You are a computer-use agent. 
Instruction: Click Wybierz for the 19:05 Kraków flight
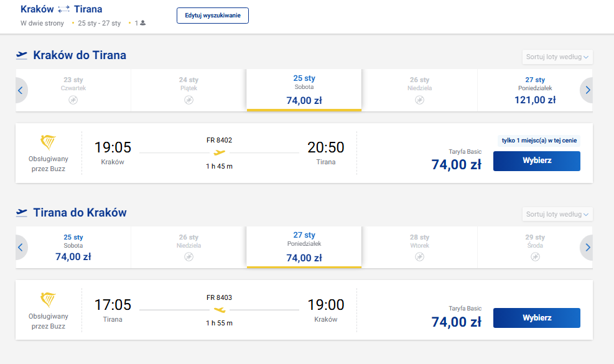tap(536, 161)
